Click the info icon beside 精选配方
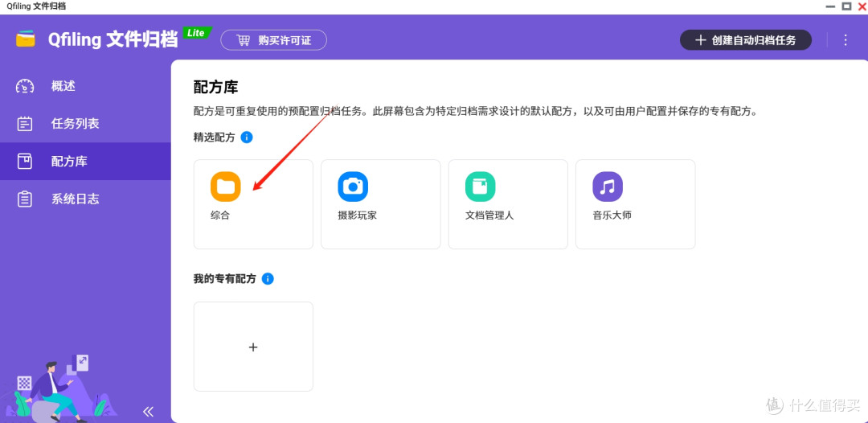Viewport: 868px width, 423px height. pyautogui.click(x=247, y=138)
